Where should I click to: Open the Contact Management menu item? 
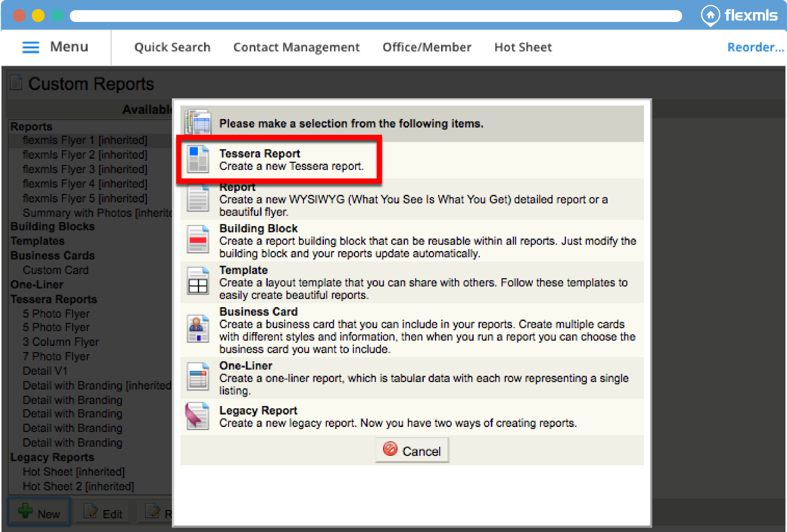point(296,47)
